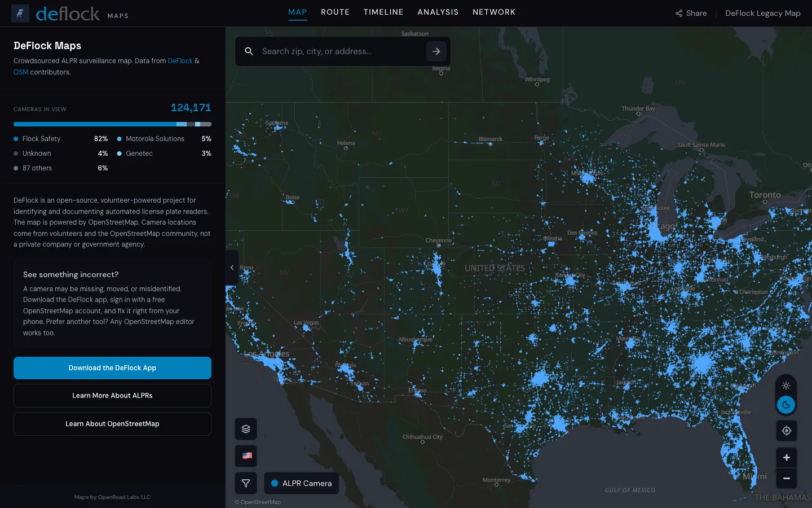Toggle ALPR Camera legend chip

301,483
